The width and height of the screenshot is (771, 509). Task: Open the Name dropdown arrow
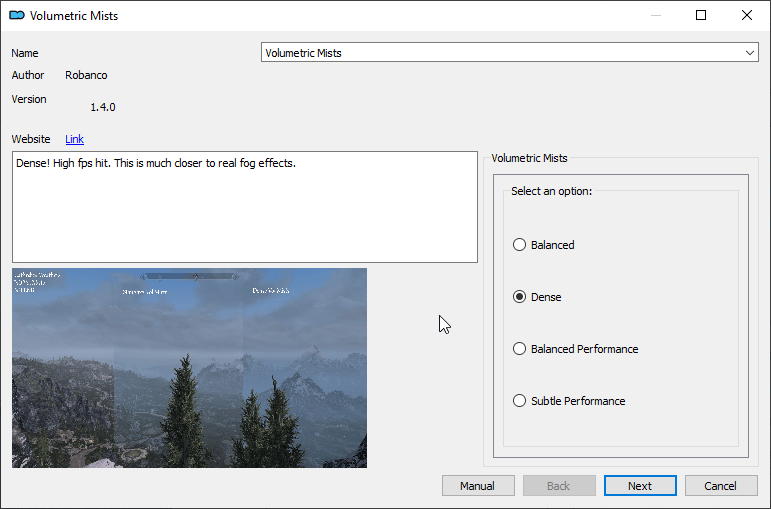pos(750,53)
